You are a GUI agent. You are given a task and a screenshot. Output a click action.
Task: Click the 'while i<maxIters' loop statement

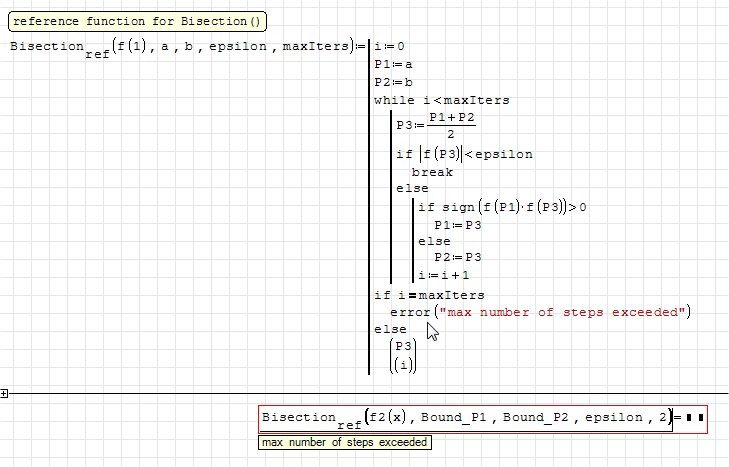[441, 100]
